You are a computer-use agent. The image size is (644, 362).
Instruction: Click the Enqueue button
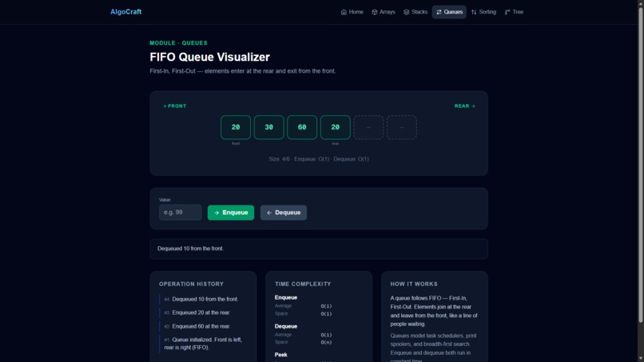pyautogui.click(x=231, y=213)
